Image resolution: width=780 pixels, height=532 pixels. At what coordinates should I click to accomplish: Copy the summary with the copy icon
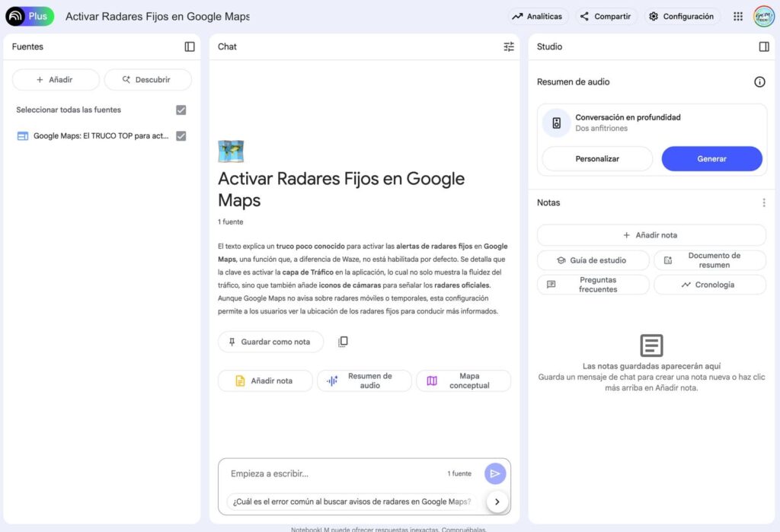coord(343,342)
